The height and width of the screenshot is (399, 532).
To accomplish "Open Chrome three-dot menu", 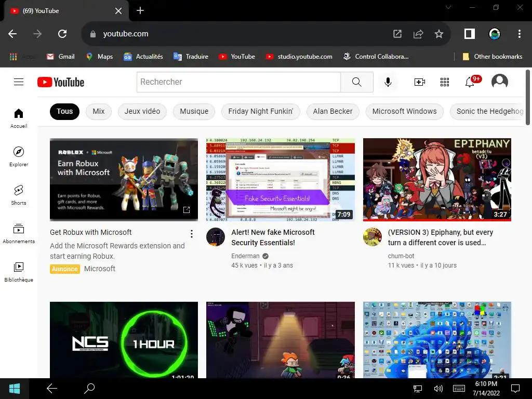I will (520, 34).
